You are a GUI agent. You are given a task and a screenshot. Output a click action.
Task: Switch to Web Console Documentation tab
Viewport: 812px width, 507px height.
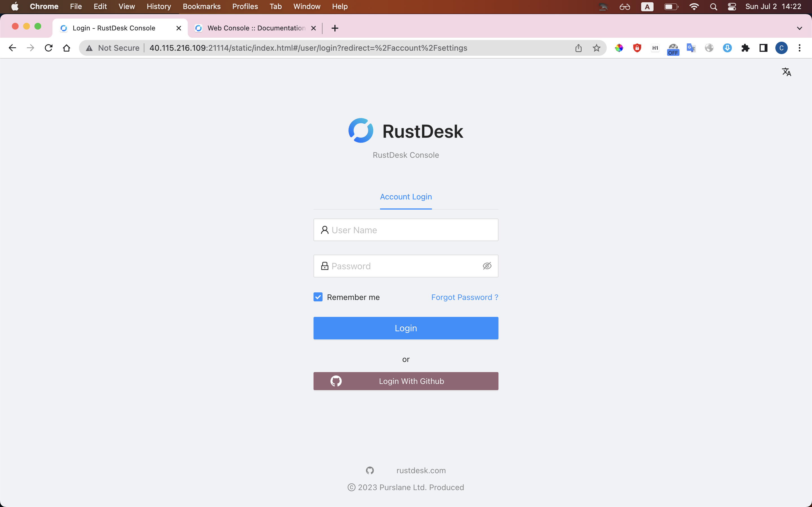256,28
